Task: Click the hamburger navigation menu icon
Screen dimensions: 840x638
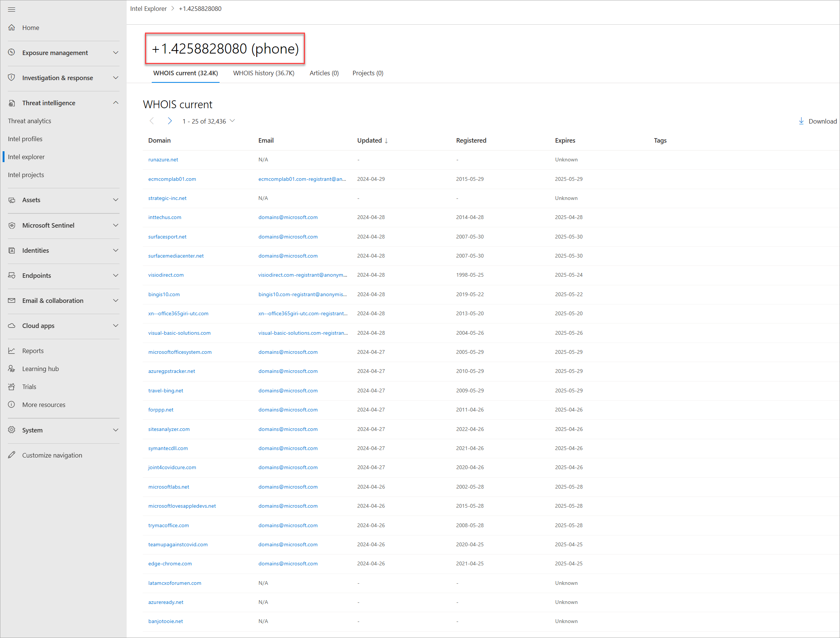Action: point(11,9)
